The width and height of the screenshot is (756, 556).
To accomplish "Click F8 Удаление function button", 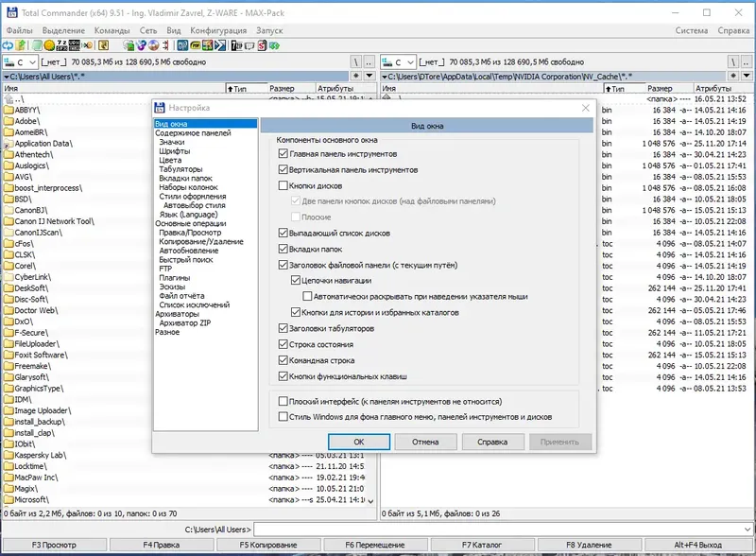I will pos(589,545).
